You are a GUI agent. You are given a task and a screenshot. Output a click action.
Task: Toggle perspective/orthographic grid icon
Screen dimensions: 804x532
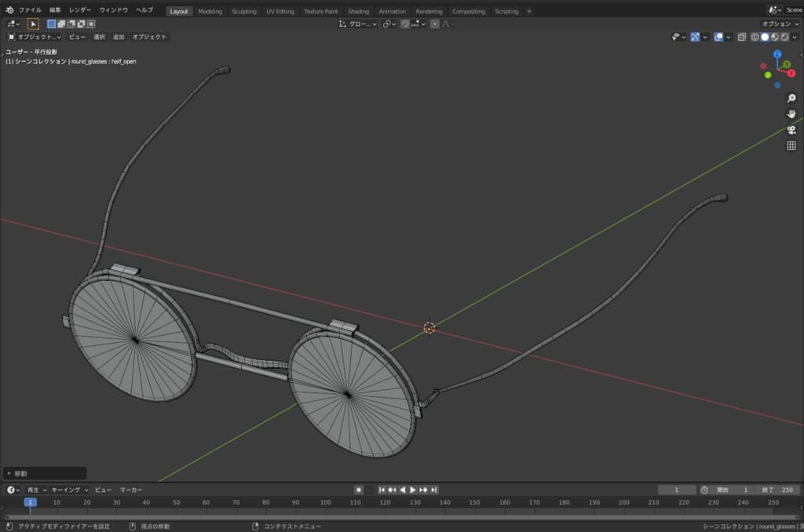(791, 146)
